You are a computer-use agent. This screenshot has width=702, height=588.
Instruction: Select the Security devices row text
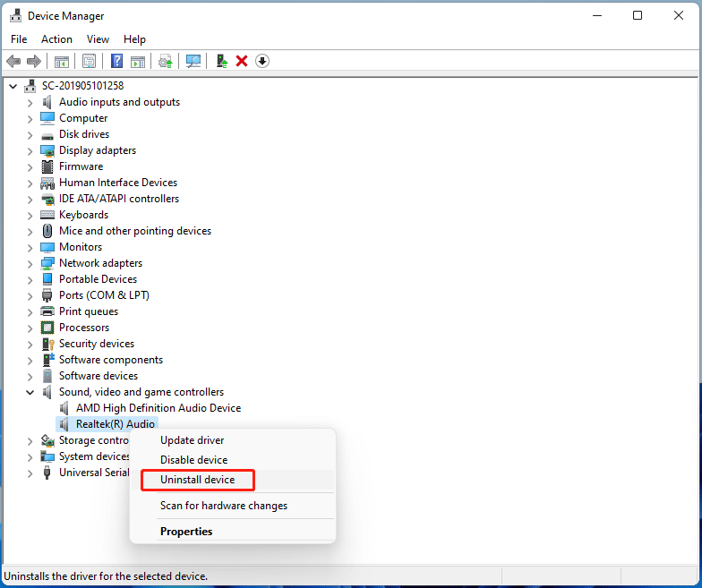tap(97, 344)
